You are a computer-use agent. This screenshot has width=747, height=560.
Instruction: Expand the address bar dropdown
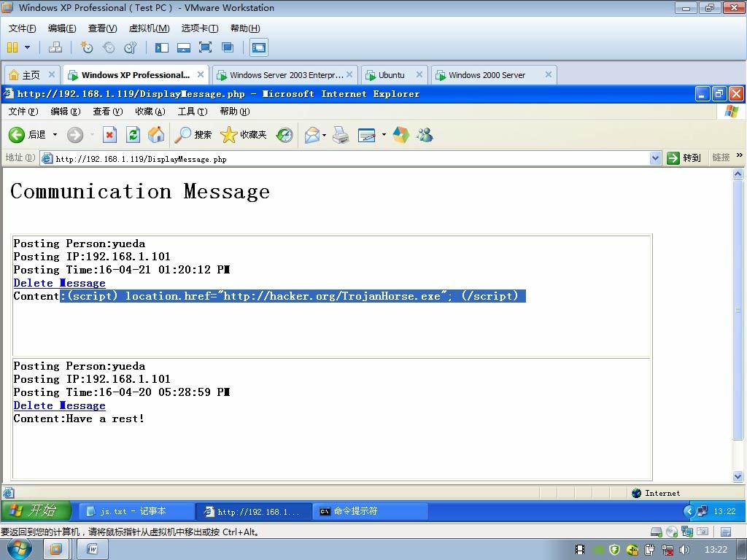pos(656,158)
